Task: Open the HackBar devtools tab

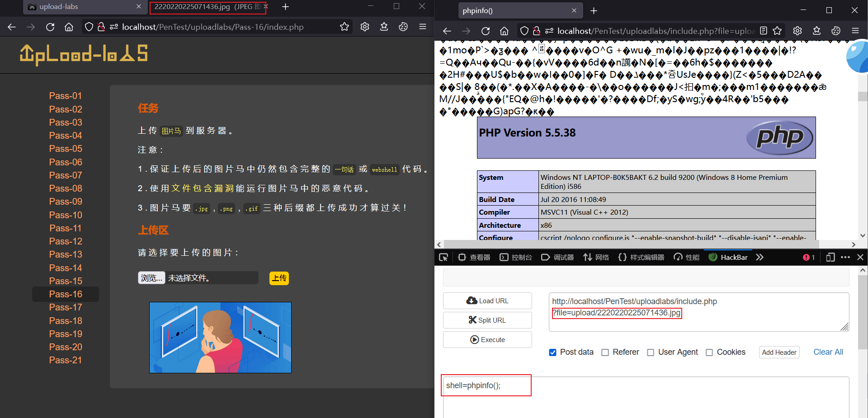Action: (728, 257)
